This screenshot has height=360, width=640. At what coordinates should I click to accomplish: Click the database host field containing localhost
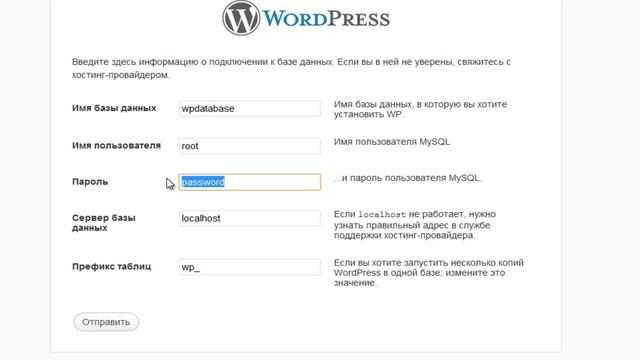tap(250, 218)
